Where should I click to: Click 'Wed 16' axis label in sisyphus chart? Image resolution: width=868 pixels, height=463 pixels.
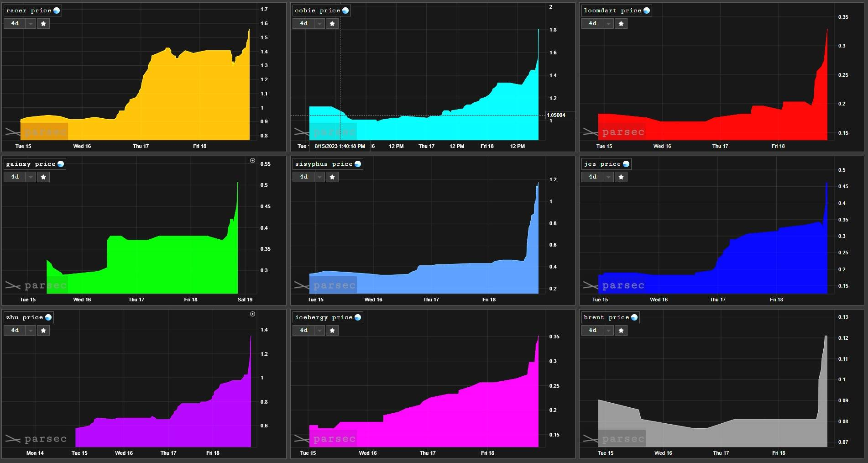(x=373, y=300)
